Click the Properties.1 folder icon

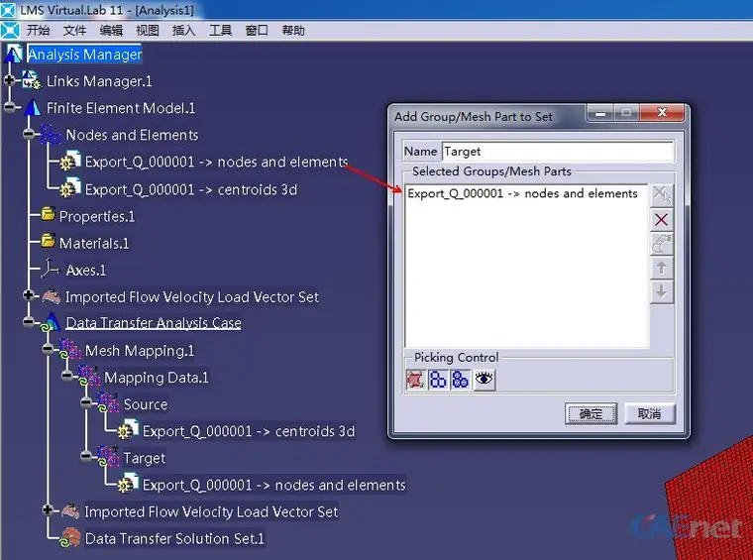click(x=48, y=214)
